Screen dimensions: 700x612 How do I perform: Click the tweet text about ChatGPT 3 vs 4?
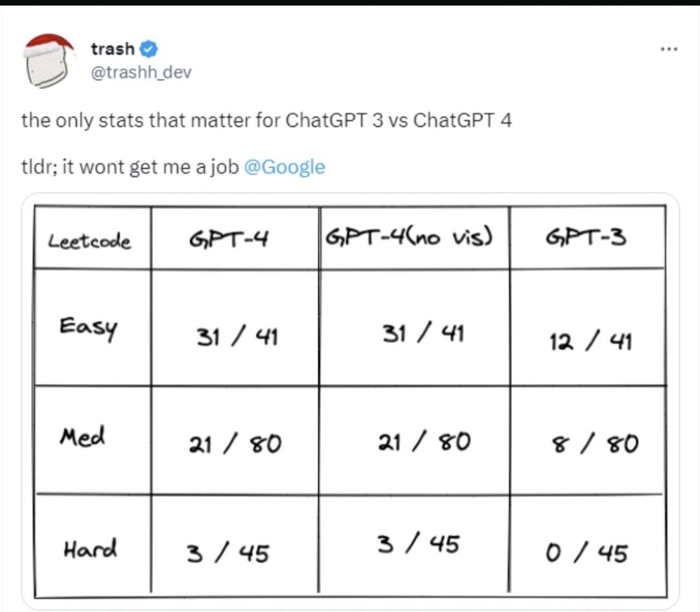point(266,121)
